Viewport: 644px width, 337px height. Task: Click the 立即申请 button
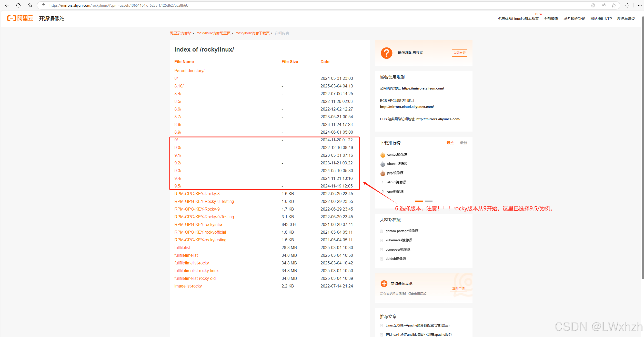458,288
